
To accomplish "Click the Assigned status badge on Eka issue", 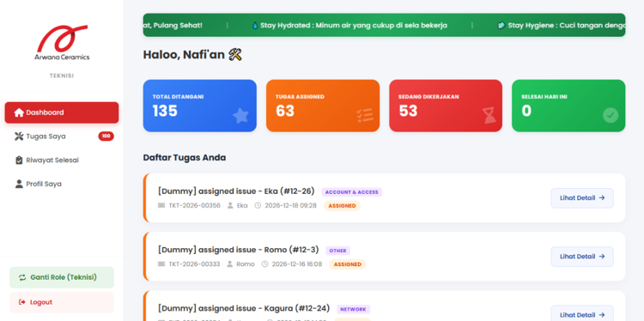I will point(342,206).
